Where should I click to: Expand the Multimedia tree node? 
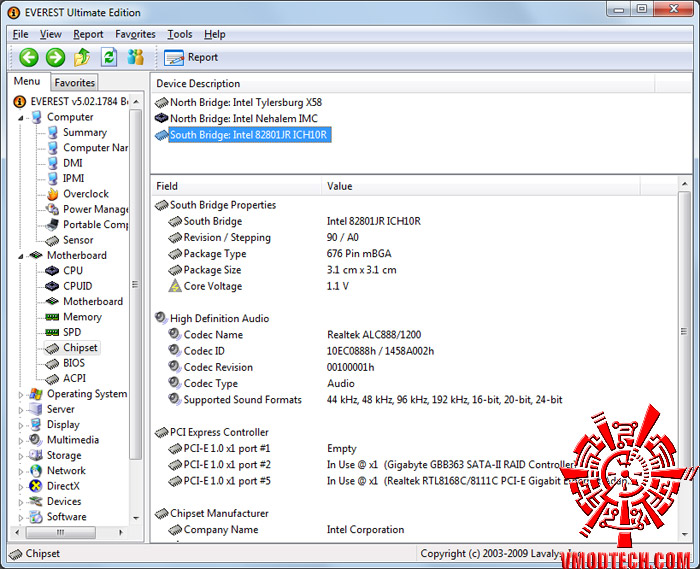click(x=21, y=441)
